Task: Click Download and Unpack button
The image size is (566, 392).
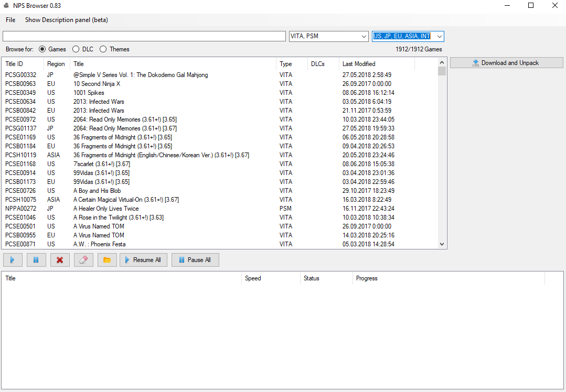Action: coord(506,63)
